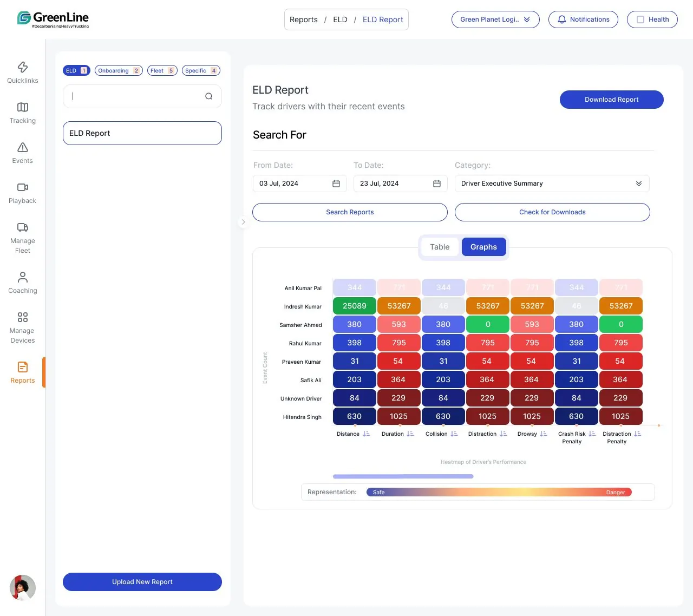Open the Playback camera icon
693x616 pixels.
[x=23, y=187]
